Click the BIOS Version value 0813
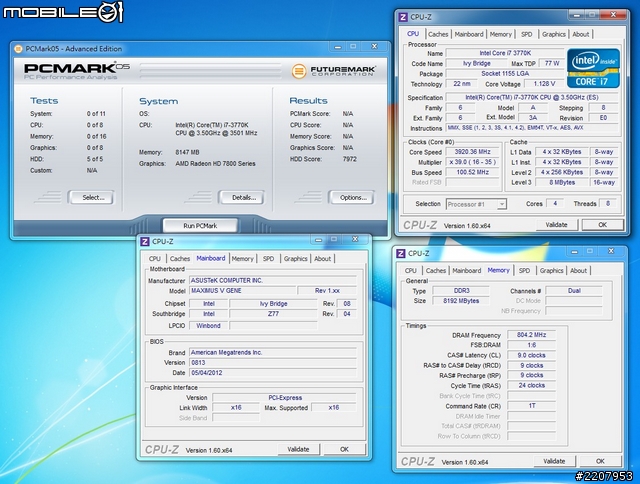The height and width of the screenshot is (484, 640). [273, 362]
